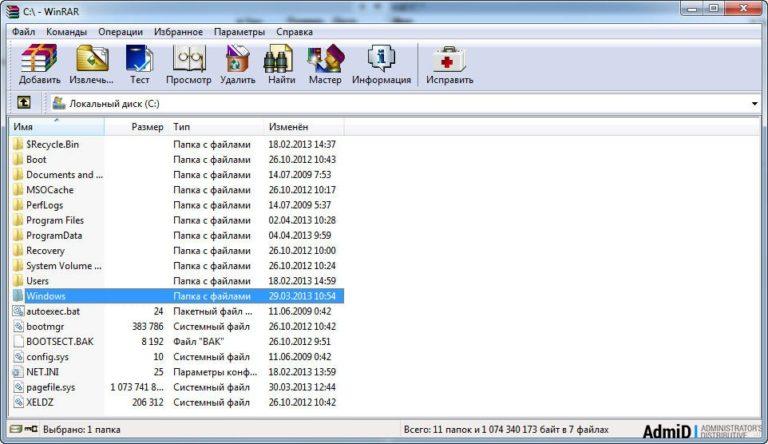768x444 pixels.
Task: Select the Recovery folder
Action: tap(45, 250)
